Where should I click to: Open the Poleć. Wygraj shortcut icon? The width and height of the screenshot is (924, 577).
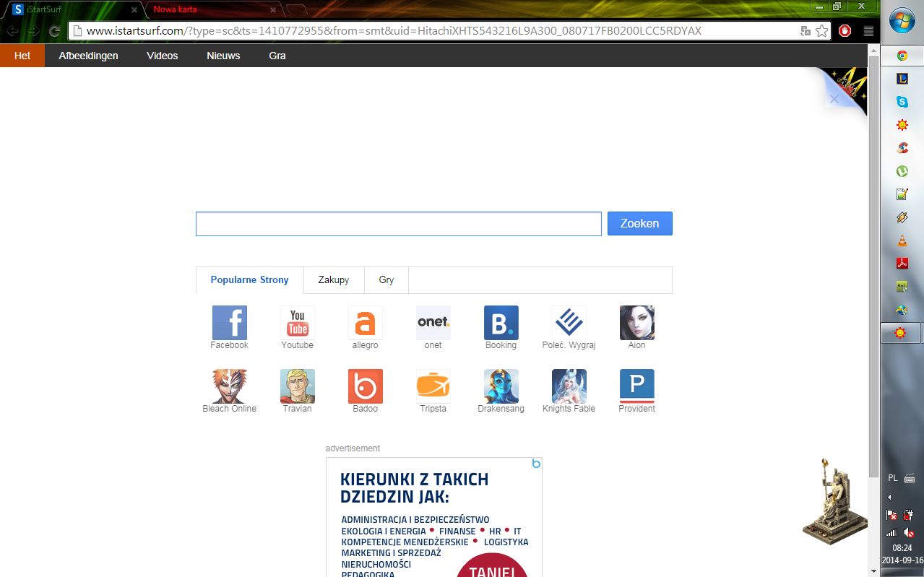pyautogui.click(x=569, y=322)
